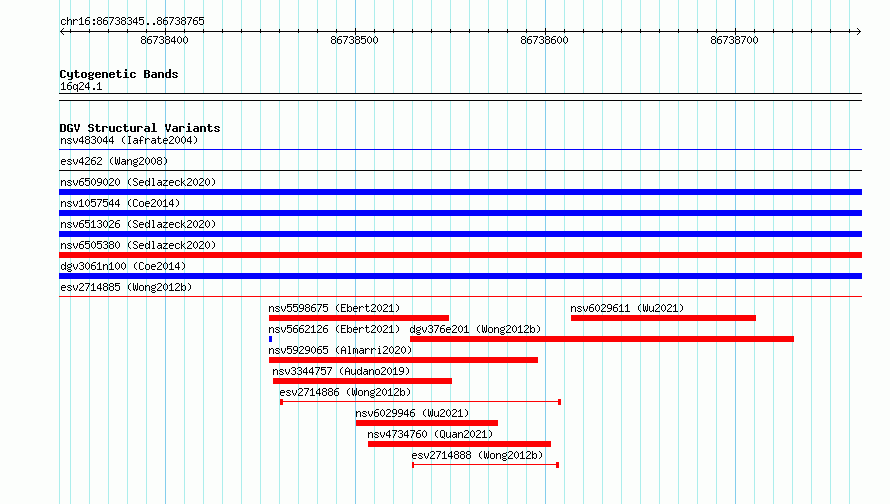The image size is (890, 504).
Task: Open variant dgv376e201 (Wong2012b) label
Action: click(x=475, y=329)
